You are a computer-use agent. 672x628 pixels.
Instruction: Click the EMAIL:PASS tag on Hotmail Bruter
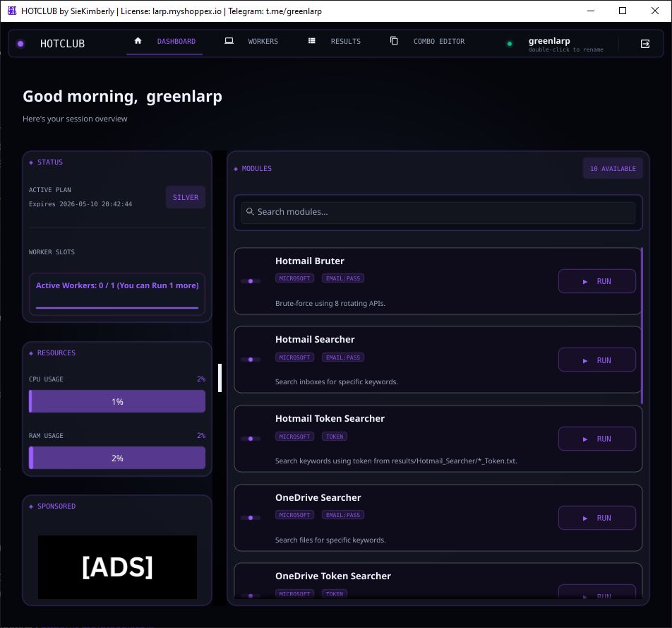pyautogui.click(x=343, y=278)
